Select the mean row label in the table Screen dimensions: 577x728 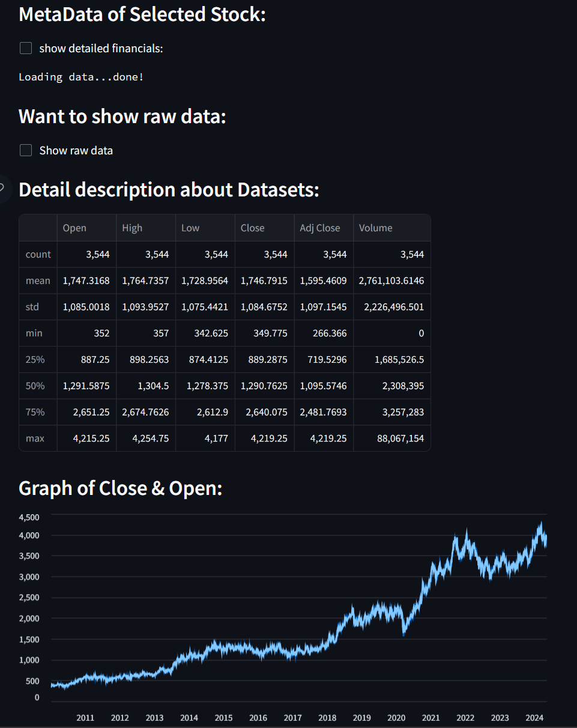point(38,281)
